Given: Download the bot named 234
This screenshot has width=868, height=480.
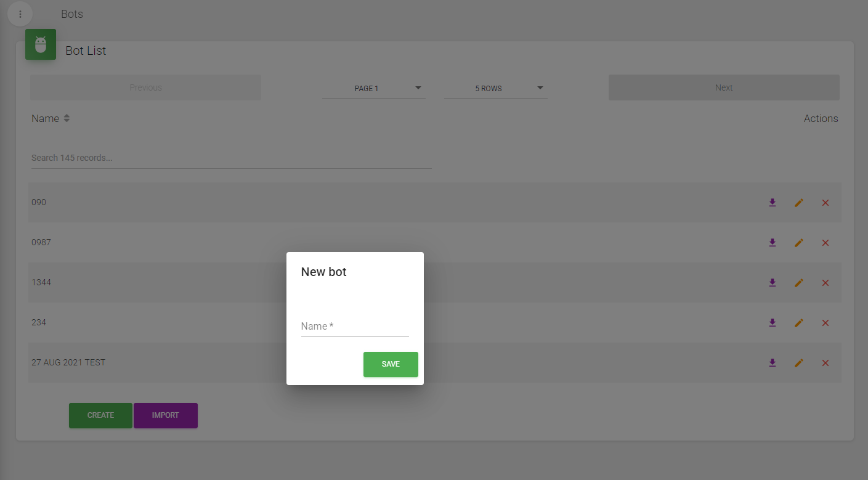Looking at the screenshot, I should coord(773,323).
